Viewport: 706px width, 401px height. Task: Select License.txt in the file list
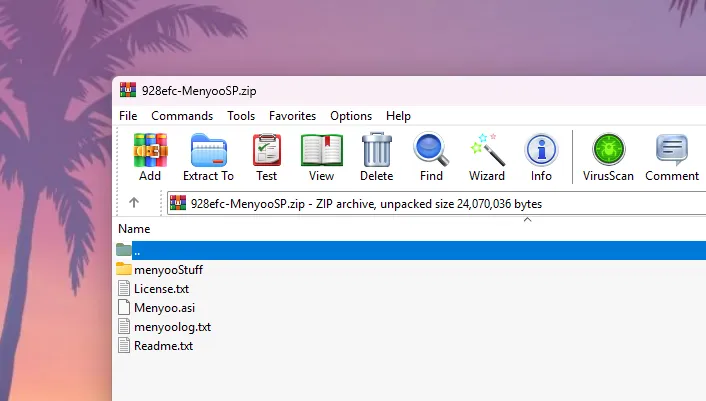161,289
